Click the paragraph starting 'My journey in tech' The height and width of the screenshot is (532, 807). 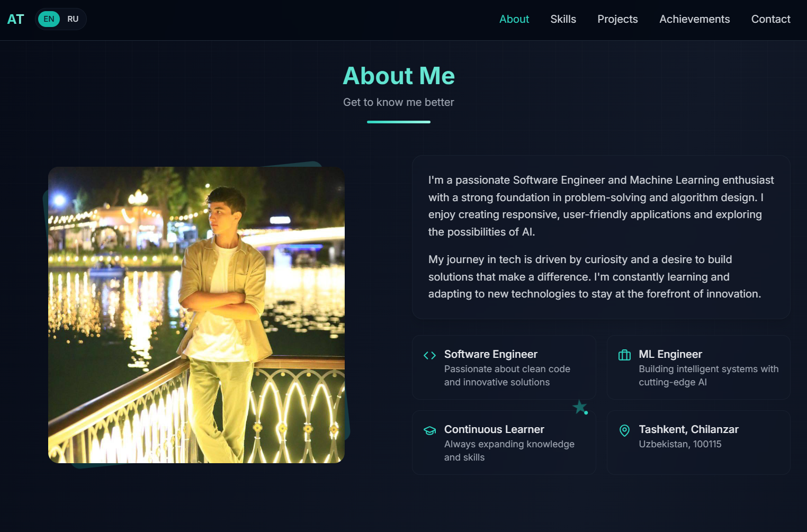[x=595, y=277]
